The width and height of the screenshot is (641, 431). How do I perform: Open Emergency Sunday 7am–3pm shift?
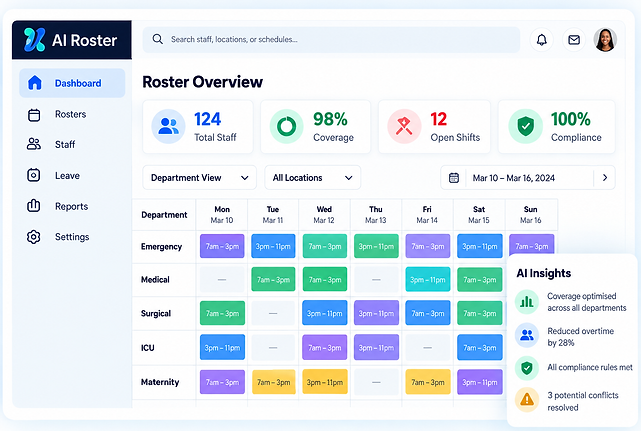click(531, 244)
